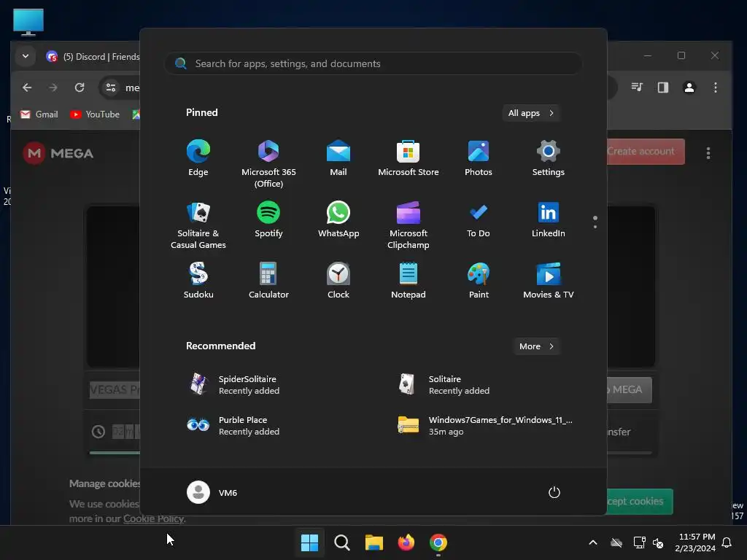Launch the Photos app
This screenshot has width=747, height=560.
[x=479, y=158]
